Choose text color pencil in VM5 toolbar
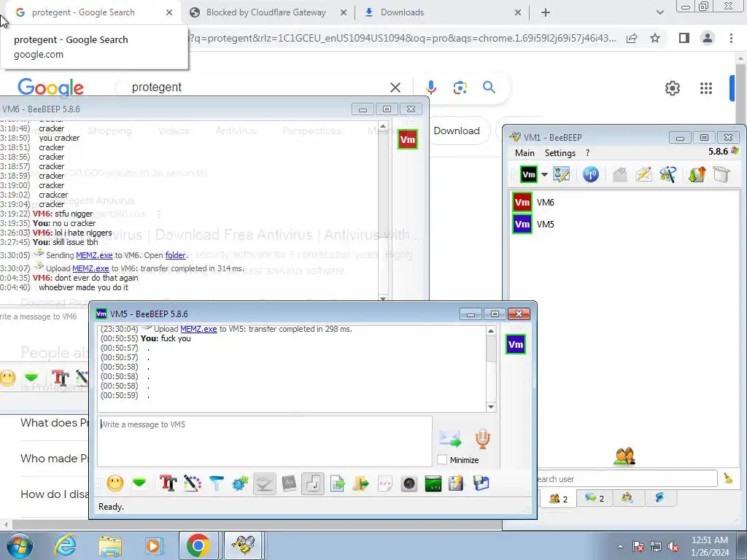Image resolution: width=747 pixels, height=560 pixels. (x=193, y=483)
